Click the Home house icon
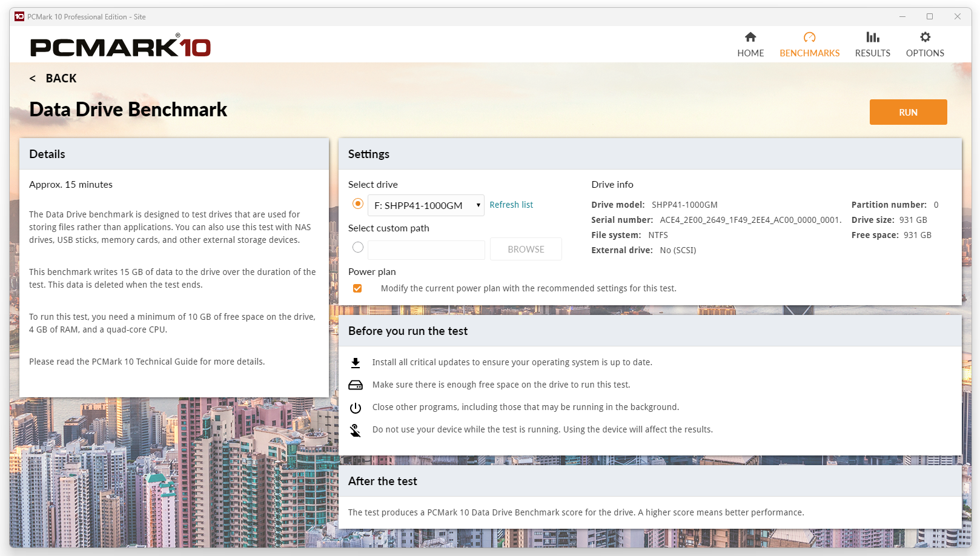Image resolution: width=980 pixels, height=556 pixels. pyautogui.click(x=750, y=37)
